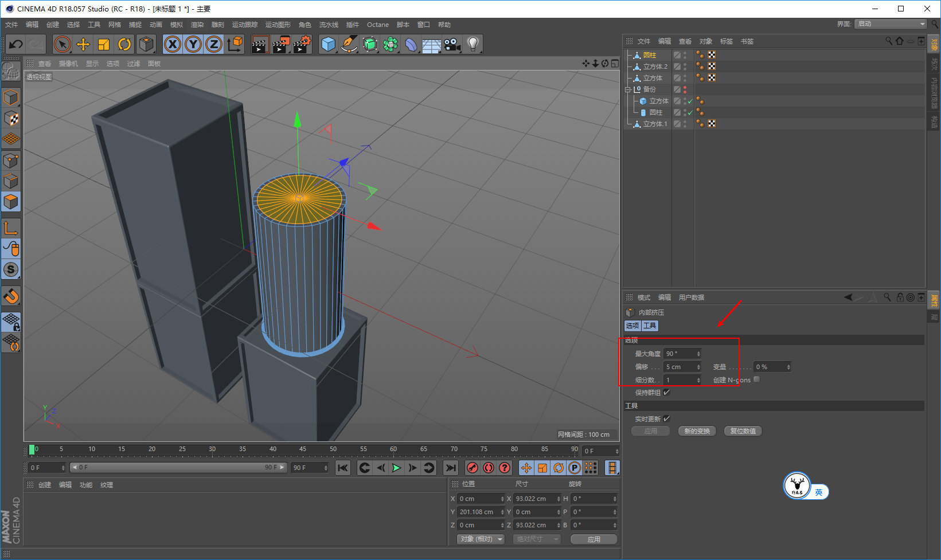Toggle the Z axis lock
The image size is (941, 560).
coord(214,44)
